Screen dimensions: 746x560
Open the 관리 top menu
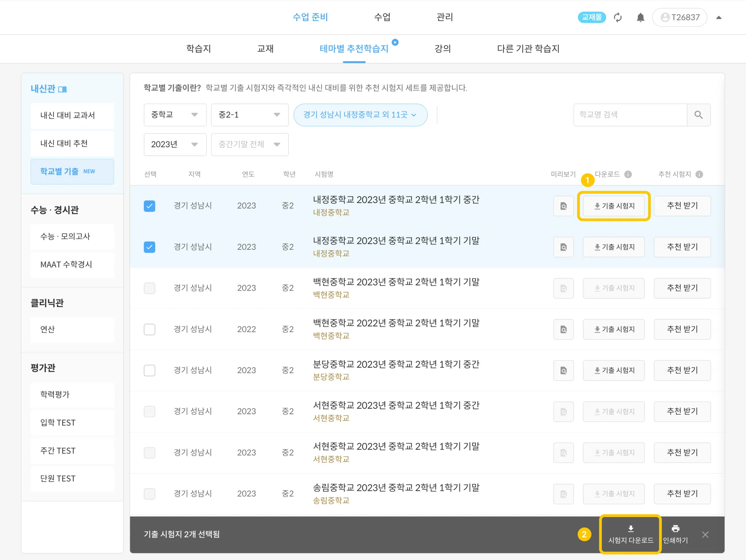444,17
